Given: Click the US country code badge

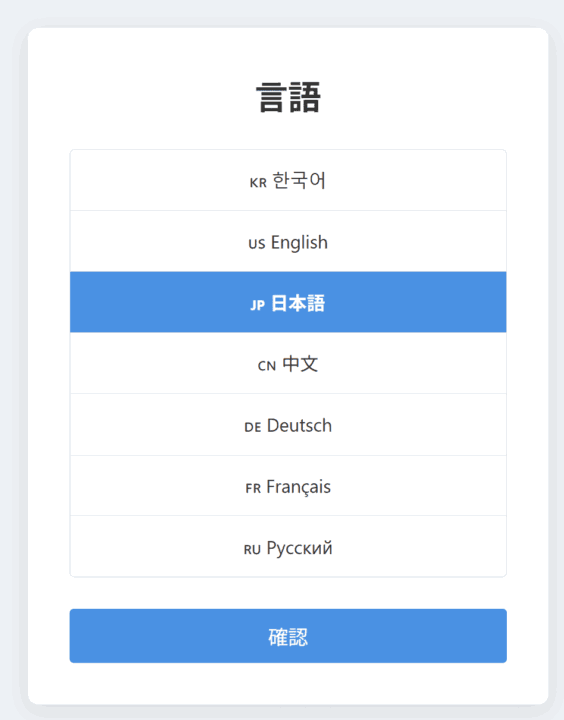Looking at the screenshot, I should (257, 244).
